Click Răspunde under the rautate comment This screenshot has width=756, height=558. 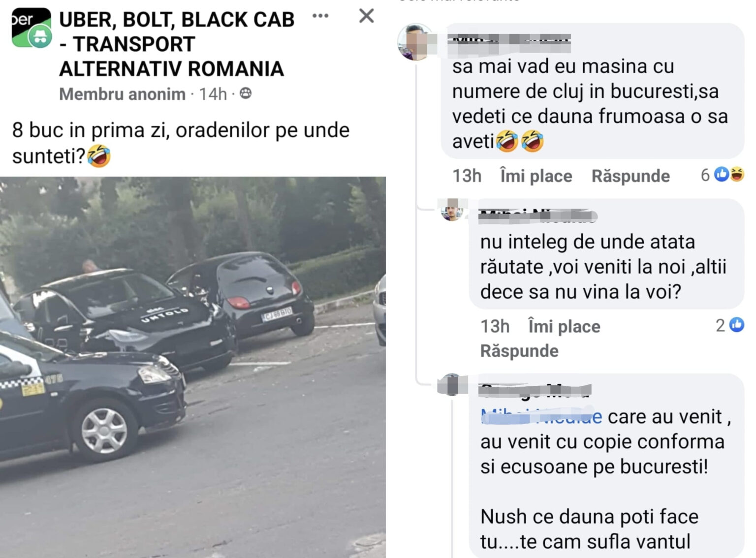519,351
